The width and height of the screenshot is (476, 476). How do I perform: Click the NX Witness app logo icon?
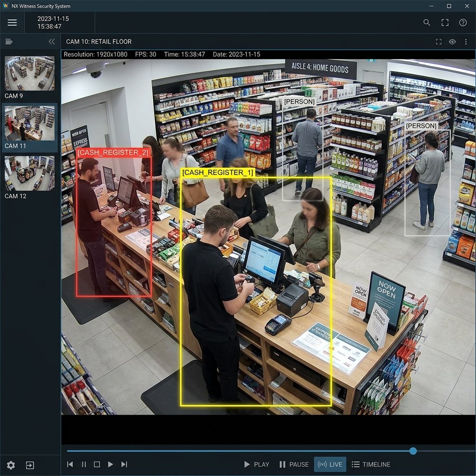click(6, 6)
